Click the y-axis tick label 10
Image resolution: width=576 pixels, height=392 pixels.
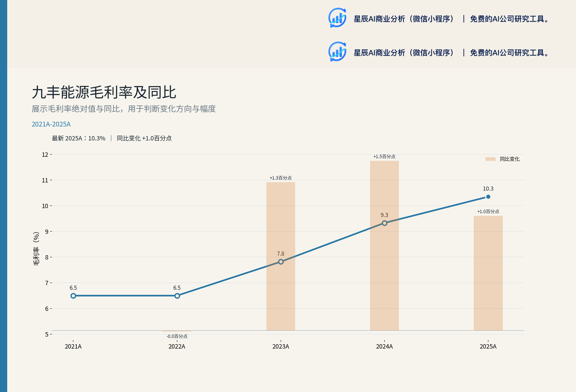coord(45,206)
